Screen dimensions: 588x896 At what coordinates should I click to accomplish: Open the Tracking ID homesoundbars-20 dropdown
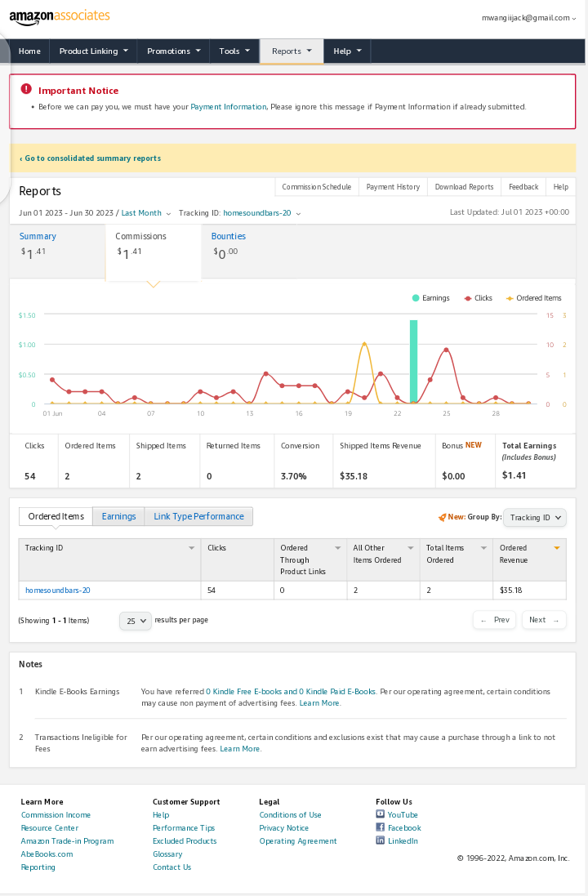[x=261, y=212]
